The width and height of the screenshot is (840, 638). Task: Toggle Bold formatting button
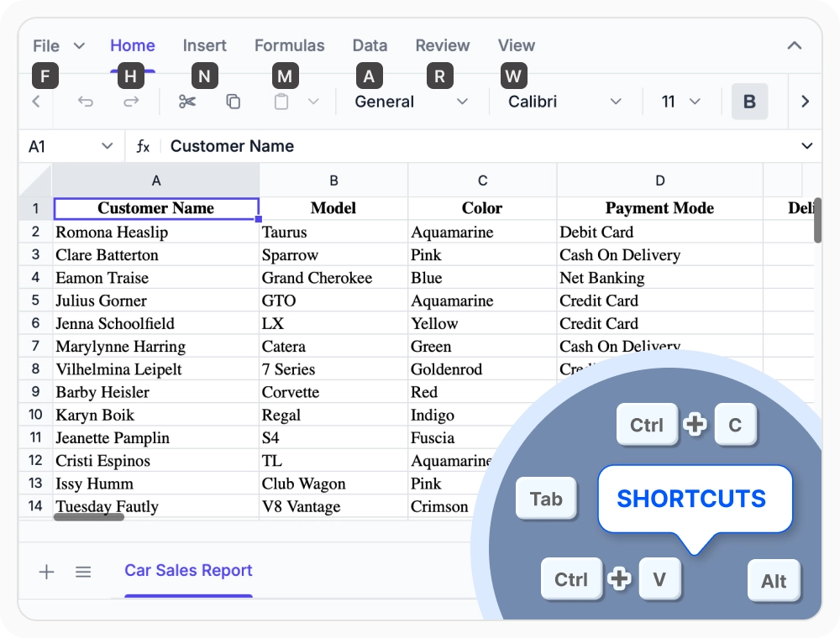pos(749,102)
